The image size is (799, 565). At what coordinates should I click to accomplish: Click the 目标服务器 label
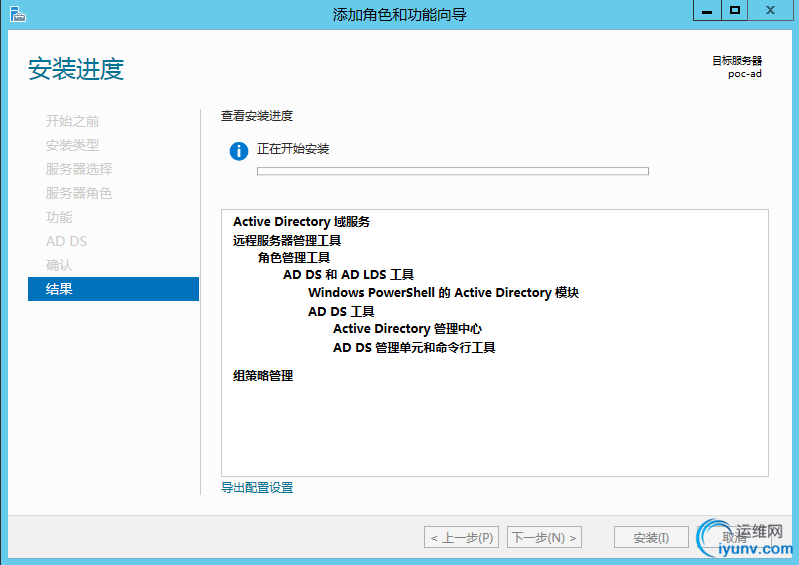coord(737,61)
